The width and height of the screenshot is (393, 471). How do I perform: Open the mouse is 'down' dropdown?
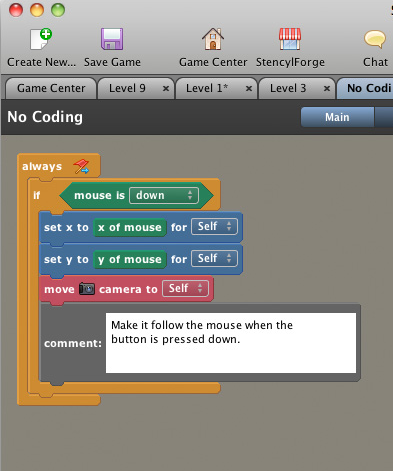[164, 195]
